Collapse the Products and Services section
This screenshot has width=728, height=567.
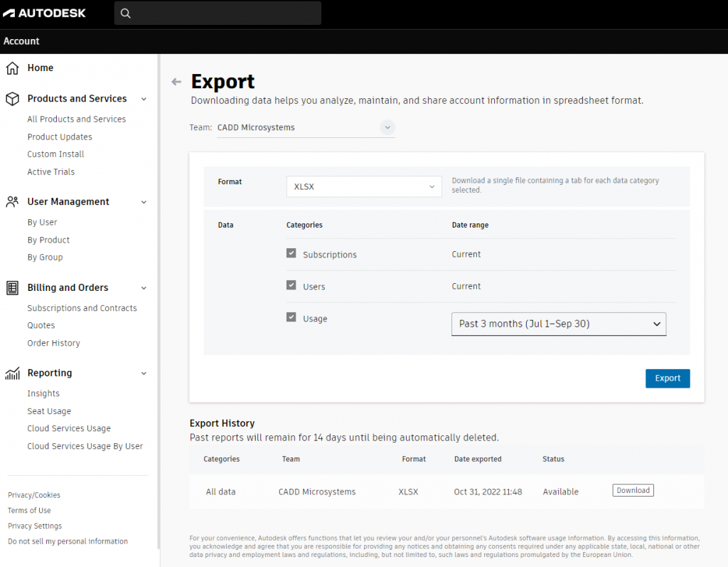[x=144, y=99]
